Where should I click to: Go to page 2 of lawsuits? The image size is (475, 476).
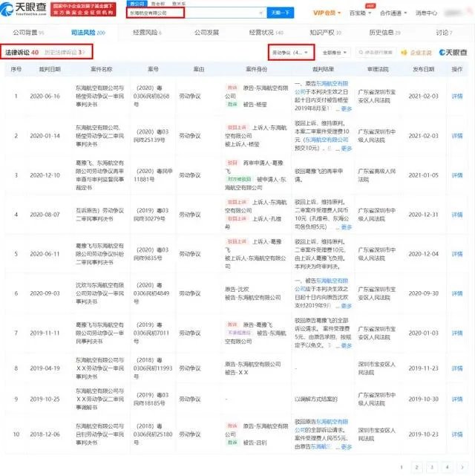point(417,467)
